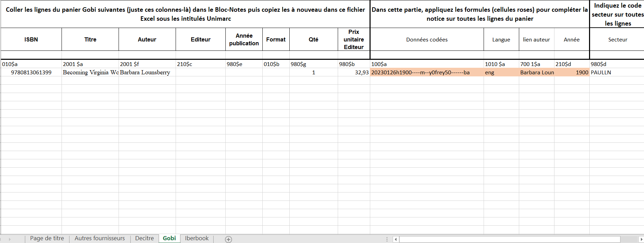This screenshot has width=644, height=243.
Task: Select the Becoming Virginia Woolf title cell
Action: pos(90,73)
